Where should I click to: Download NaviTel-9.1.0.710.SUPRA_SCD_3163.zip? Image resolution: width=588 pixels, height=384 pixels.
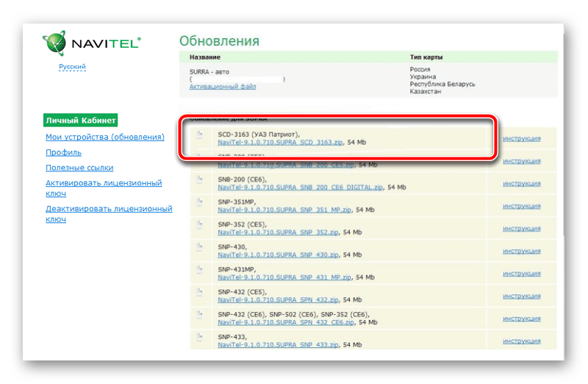click(280, 142)
